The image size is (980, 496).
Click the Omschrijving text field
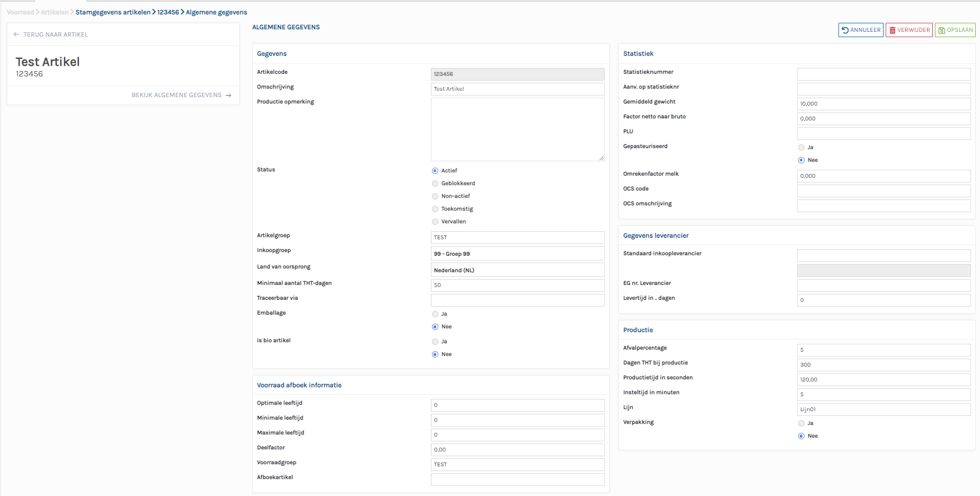pos(517,89)
